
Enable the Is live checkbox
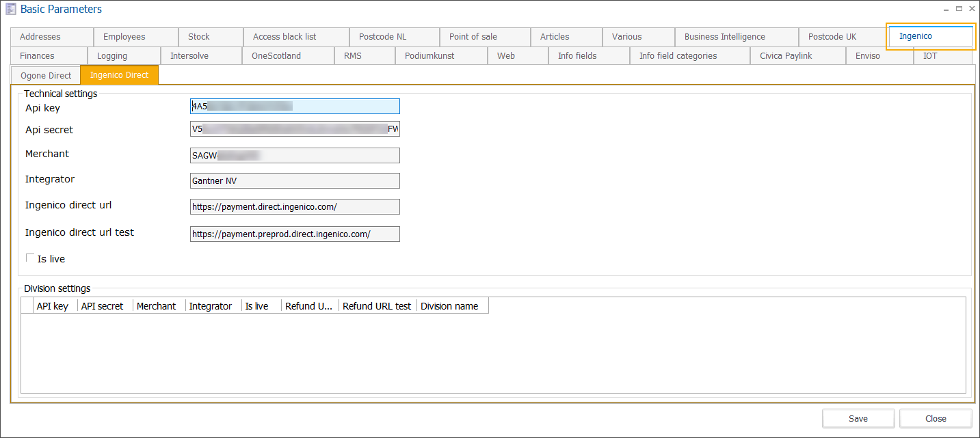pyautogui.click(x=30, y=257)
